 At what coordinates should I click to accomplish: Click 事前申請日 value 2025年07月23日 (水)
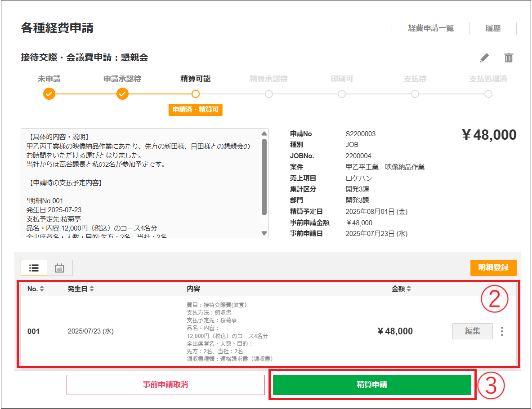click(376, 234)
